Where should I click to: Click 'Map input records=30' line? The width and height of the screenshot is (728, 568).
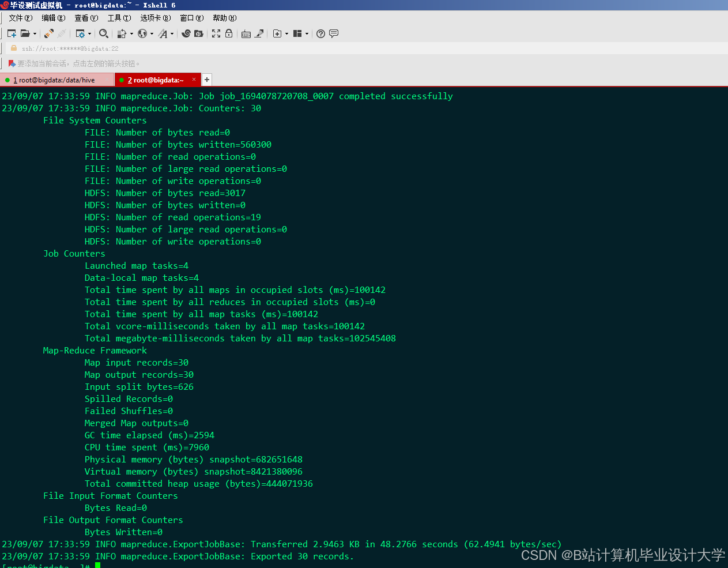click(137, 363)
